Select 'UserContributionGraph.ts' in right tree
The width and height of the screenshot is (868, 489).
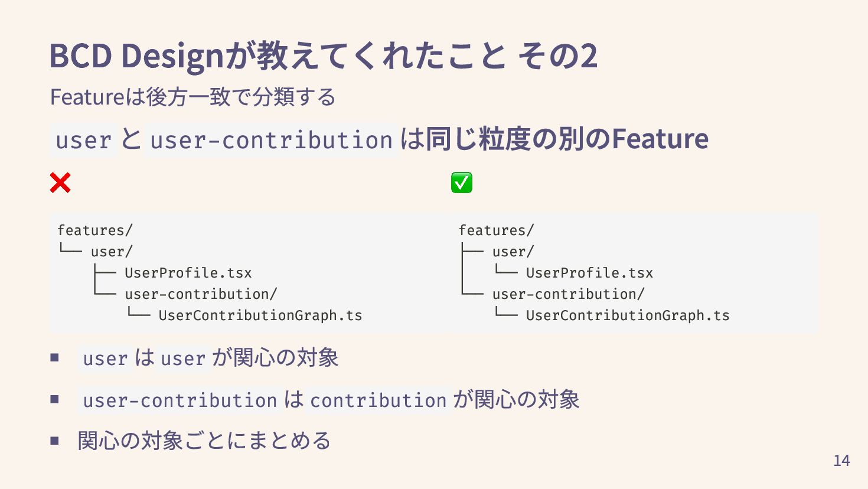click(x=627, y=315)
